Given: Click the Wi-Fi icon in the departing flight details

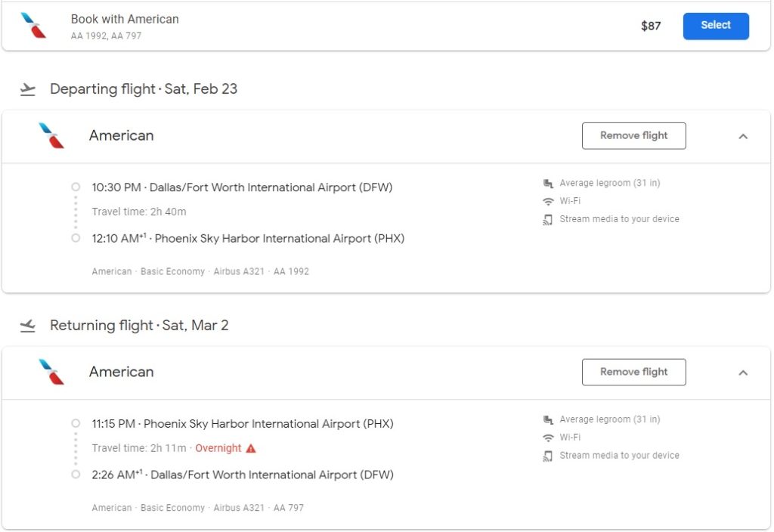Looking at the screenshot, I should pyautogui.click(x=548, y=202).
